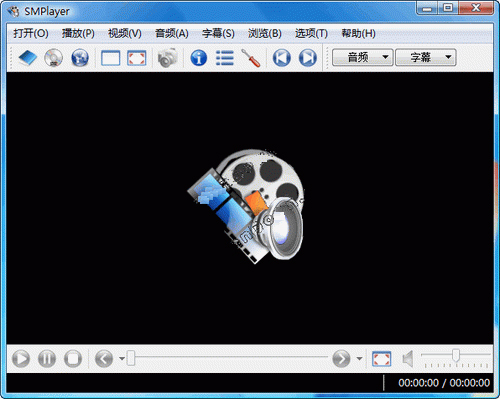The height and width of the screenshot is (399, 500).
Task: Open the rewind options arrow
Action: [x=122, y=359]
